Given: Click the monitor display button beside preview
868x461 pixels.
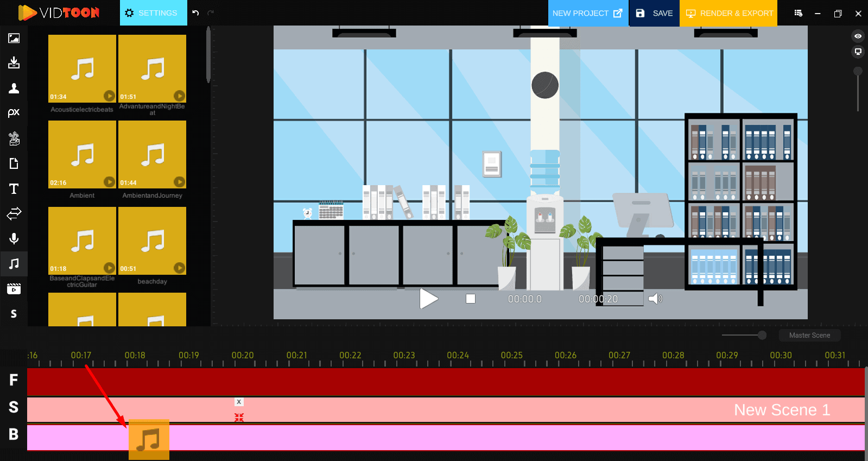Looking at the screenshot, I should click(858, 52).
